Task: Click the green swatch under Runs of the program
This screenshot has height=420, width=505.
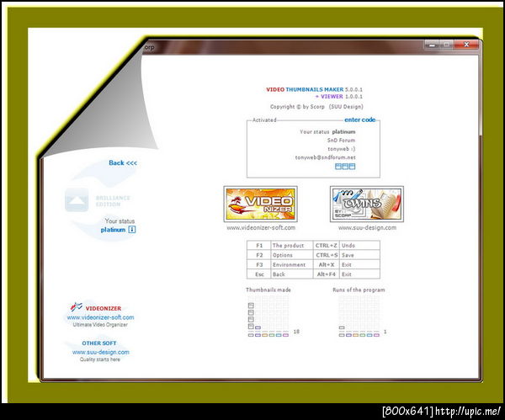Action: tap(362, 335)
